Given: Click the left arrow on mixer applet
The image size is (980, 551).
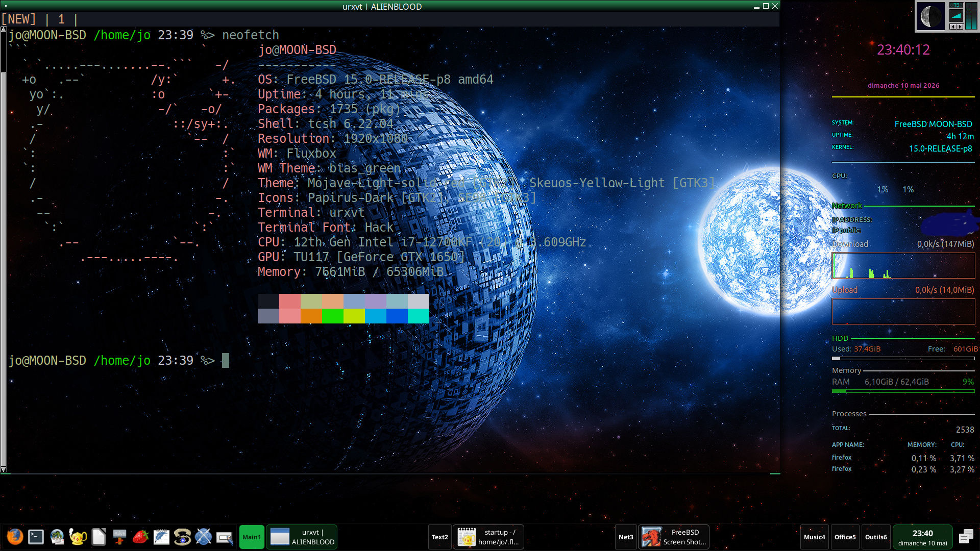Looking at the screenshot, I should pyautogui.click(x=952, y=27).
